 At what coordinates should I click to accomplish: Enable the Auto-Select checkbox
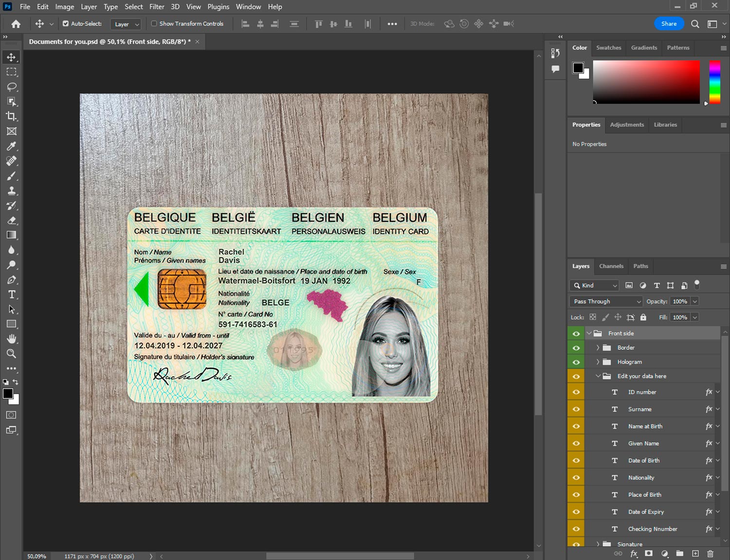point(66,23)
